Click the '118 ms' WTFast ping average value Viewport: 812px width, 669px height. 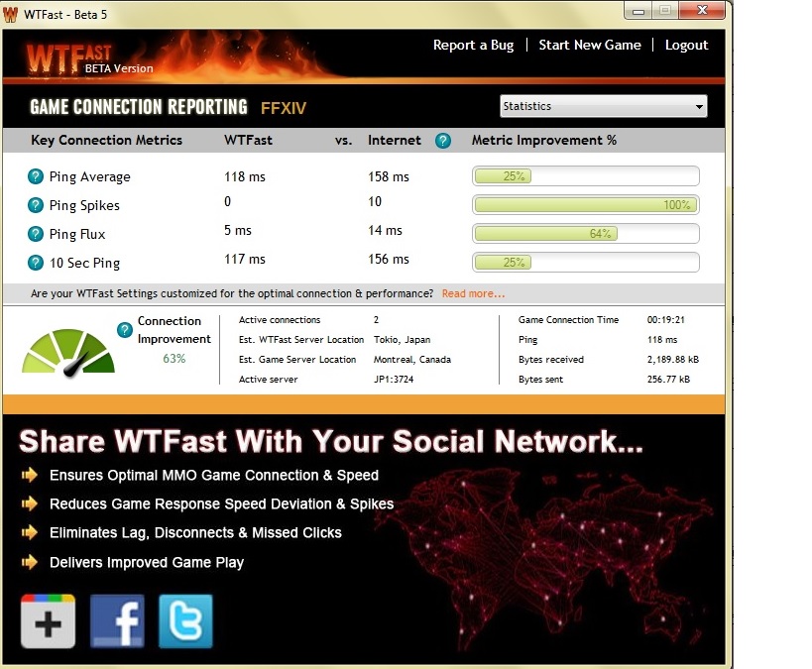[x=245, y=176]
